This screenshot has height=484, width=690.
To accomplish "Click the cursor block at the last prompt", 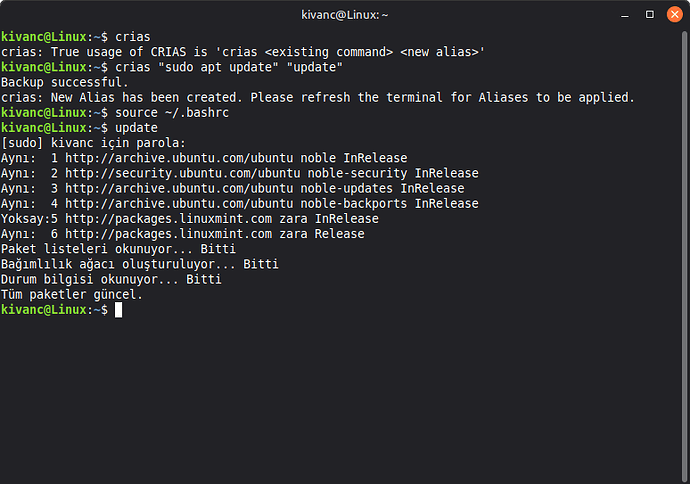I will click(x=118, y=310).
